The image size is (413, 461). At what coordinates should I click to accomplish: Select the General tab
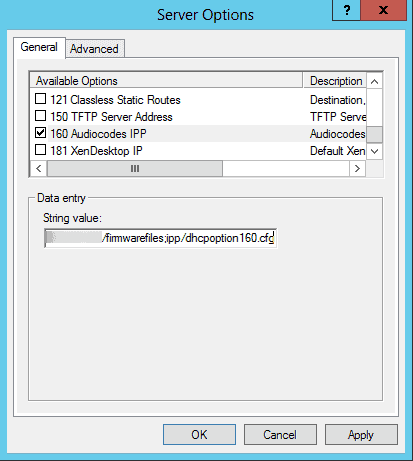tap(39, 47)
